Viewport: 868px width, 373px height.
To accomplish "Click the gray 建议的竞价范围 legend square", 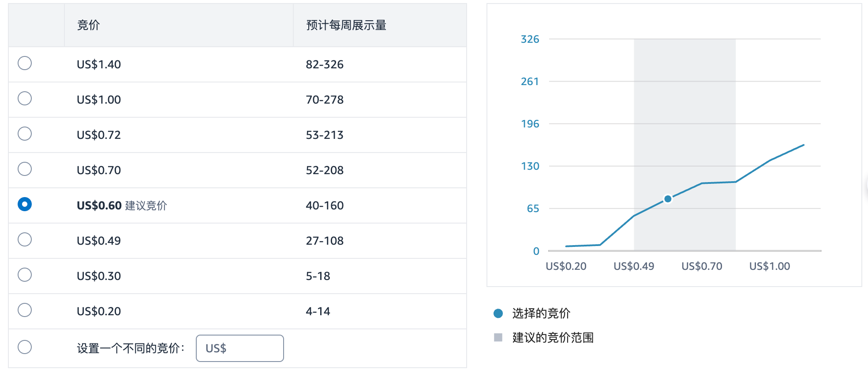I will (x=498, y=338).
